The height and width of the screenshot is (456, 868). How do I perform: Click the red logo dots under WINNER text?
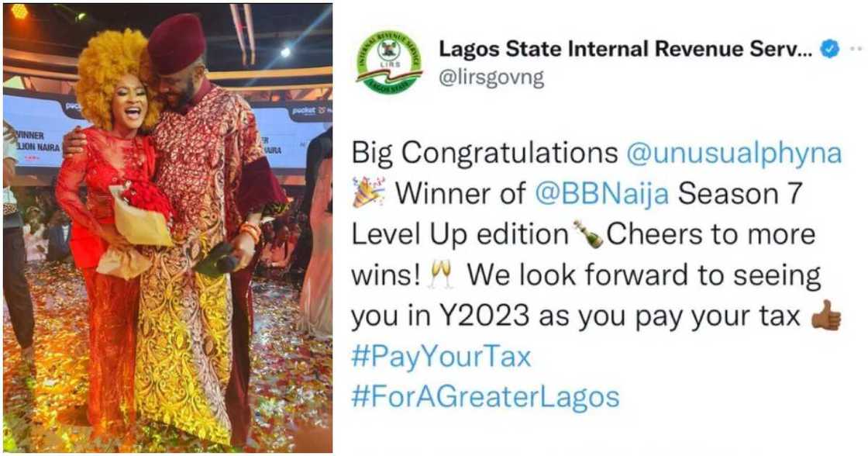(x=33, y=157)
